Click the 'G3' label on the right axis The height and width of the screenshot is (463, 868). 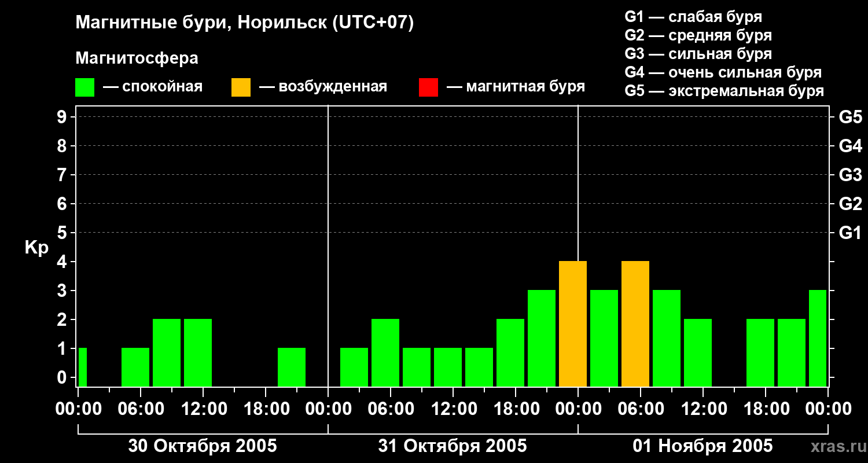(851, 175)
